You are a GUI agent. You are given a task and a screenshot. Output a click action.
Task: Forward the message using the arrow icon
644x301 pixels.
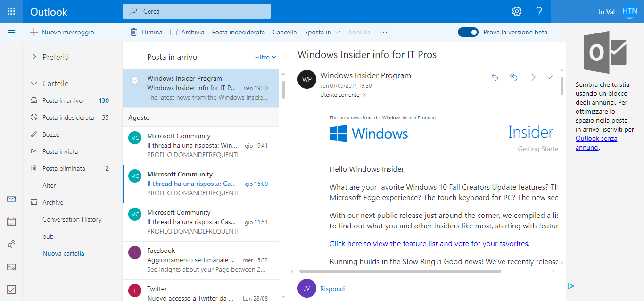pyautogui.click(x=531, y=77)
